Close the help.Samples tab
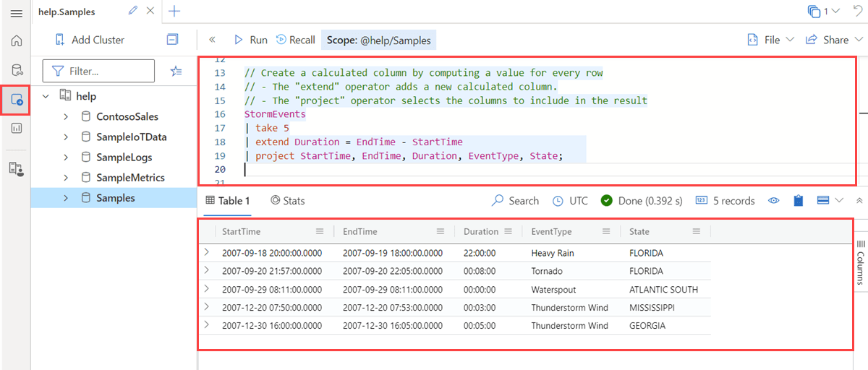868x370 pixels. [x=150, y=11]
